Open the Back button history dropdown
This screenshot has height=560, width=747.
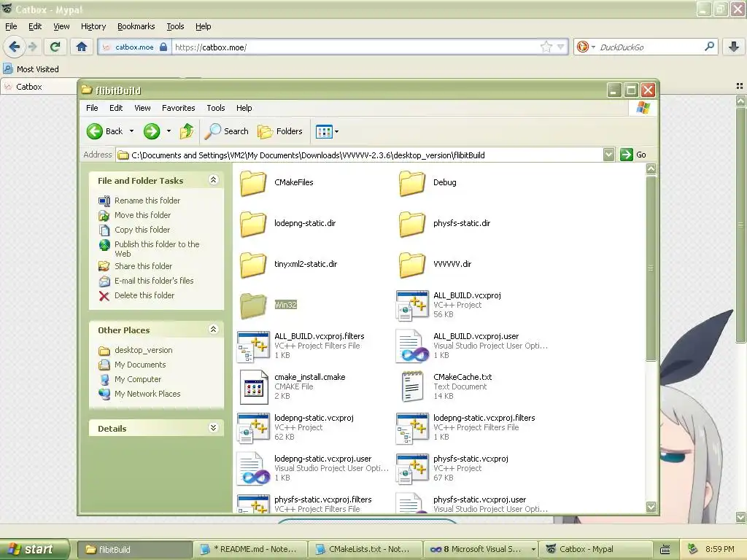[x=131, y=131]
